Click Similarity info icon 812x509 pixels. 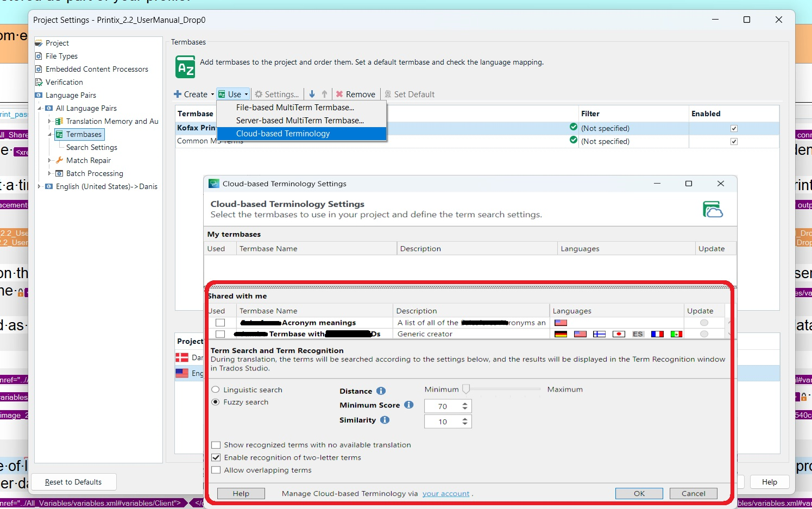coord(385,419)
